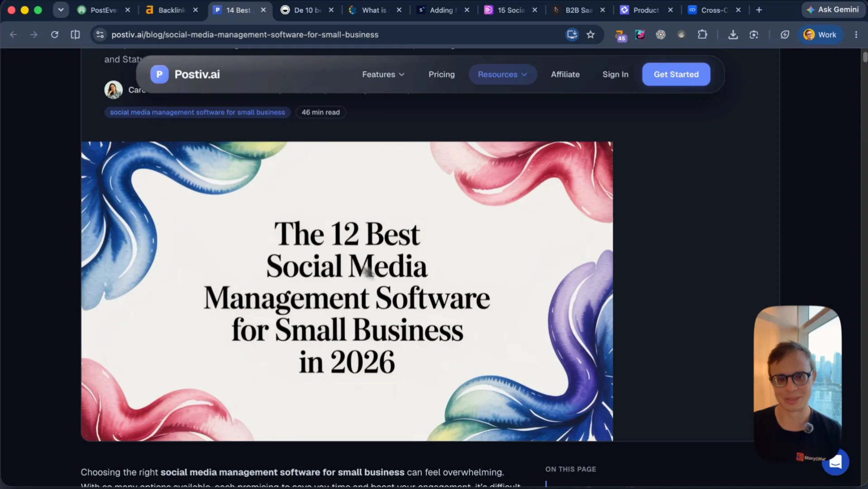Image resolution: width=868 pixels, height=489 pixels.
Task: Click the 46 min read badge
Action: [x=320, y=112]
